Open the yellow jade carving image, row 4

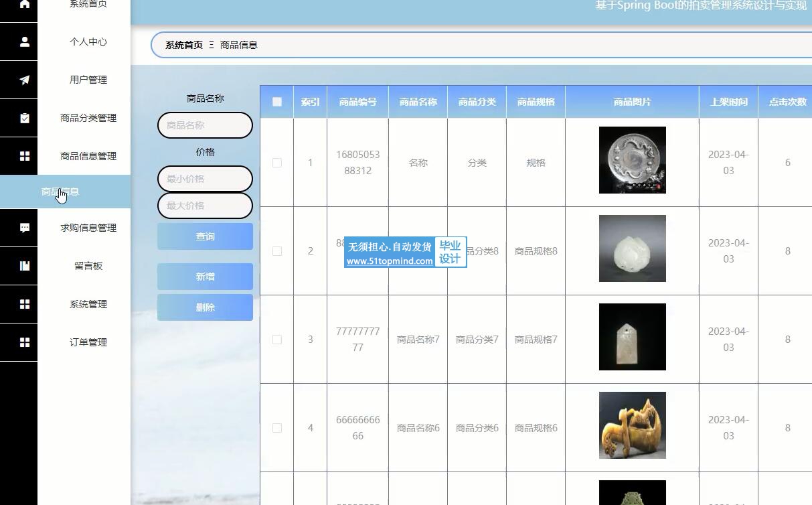tap(633, 425)
